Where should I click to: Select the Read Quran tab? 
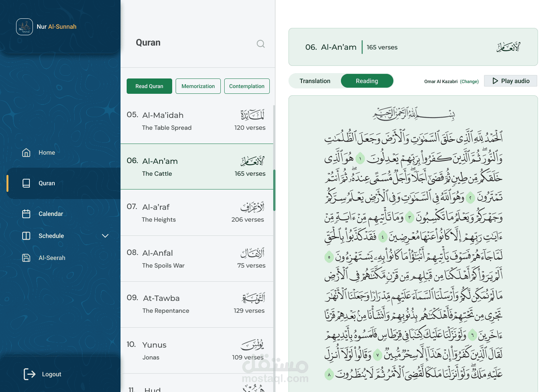(x=149, y=86)
